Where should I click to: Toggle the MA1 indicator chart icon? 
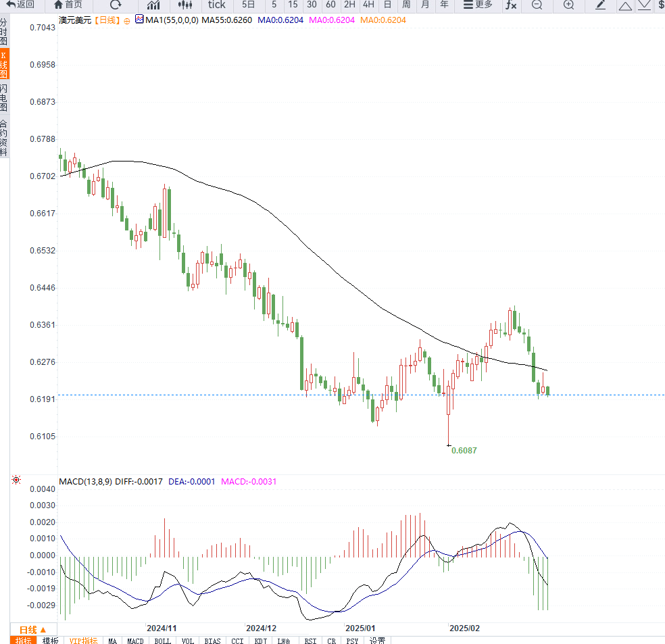139,19
